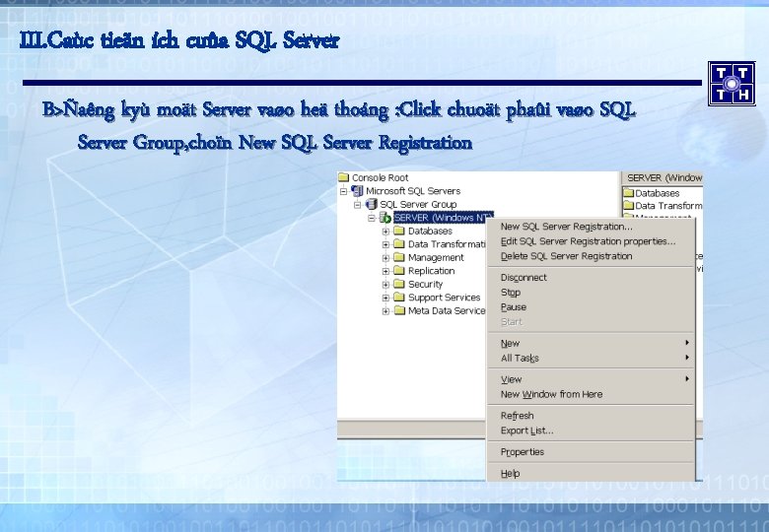Click the greyed-out Start entry
Viewport: 769px width, 532px height.
[x=591, y=321]
